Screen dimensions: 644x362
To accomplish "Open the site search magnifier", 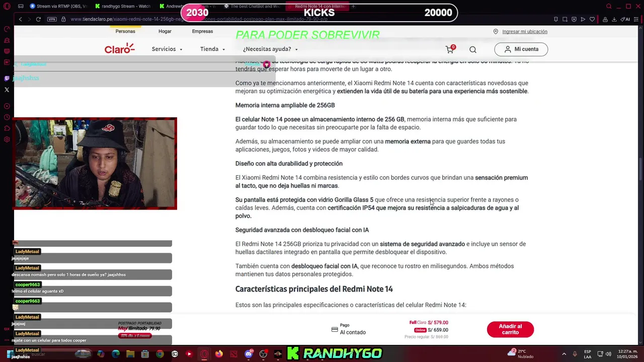I will tap(473, 49).
